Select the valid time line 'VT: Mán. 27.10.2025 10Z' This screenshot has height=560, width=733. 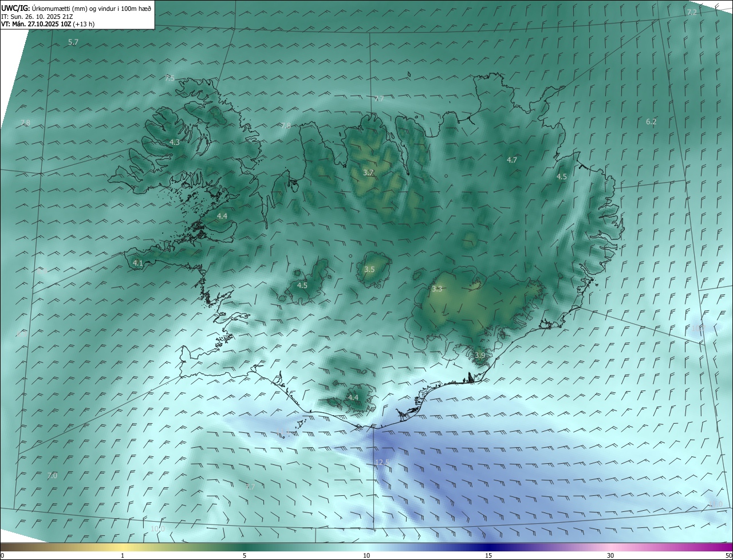36,24
